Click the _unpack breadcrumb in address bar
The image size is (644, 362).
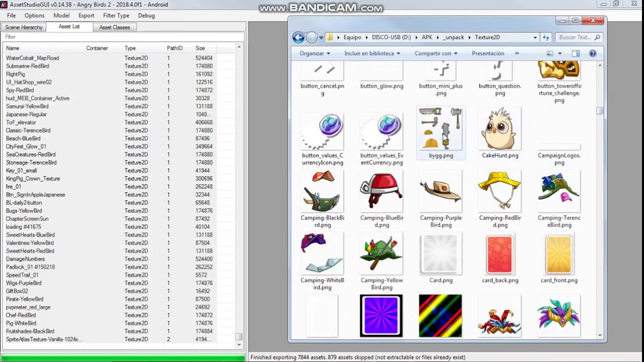453,37
